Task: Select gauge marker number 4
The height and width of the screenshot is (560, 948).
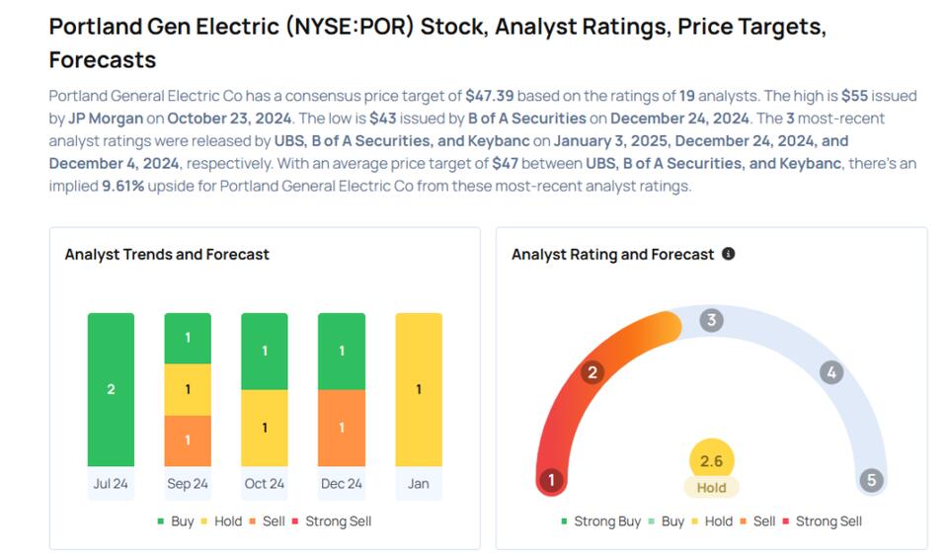Action: click(831, 372)
